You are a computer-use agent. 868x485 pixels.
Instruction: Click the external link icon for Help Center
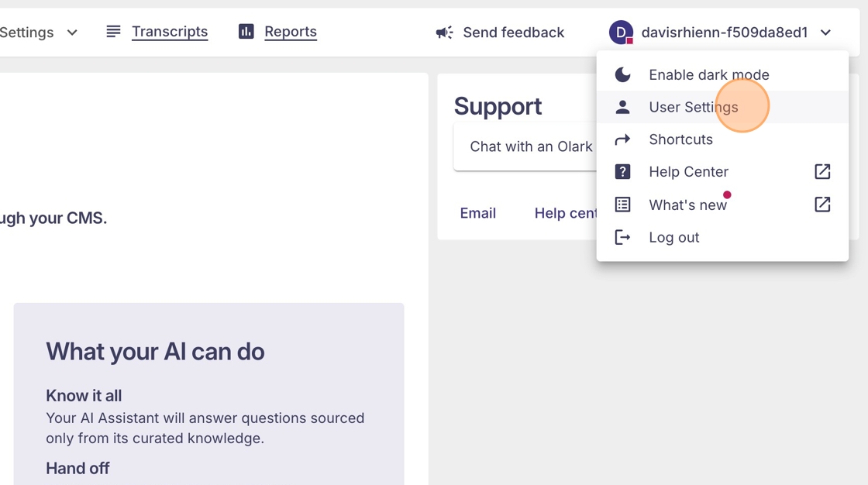pos(822,172)
